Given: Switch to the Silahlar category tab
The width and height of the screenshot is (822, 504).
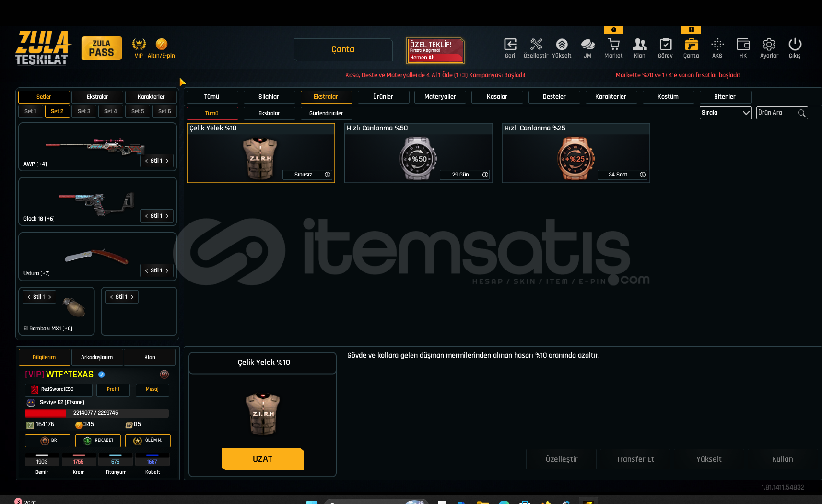Looking at the screenshot, I should click(269, 97).
